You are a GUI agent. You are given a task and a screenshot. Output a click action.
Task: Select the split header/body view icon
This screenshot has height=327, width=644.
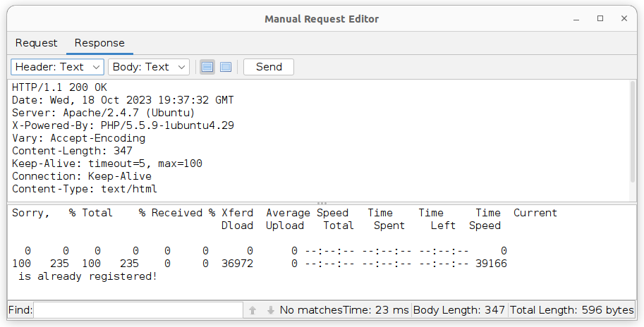(207, 67)
